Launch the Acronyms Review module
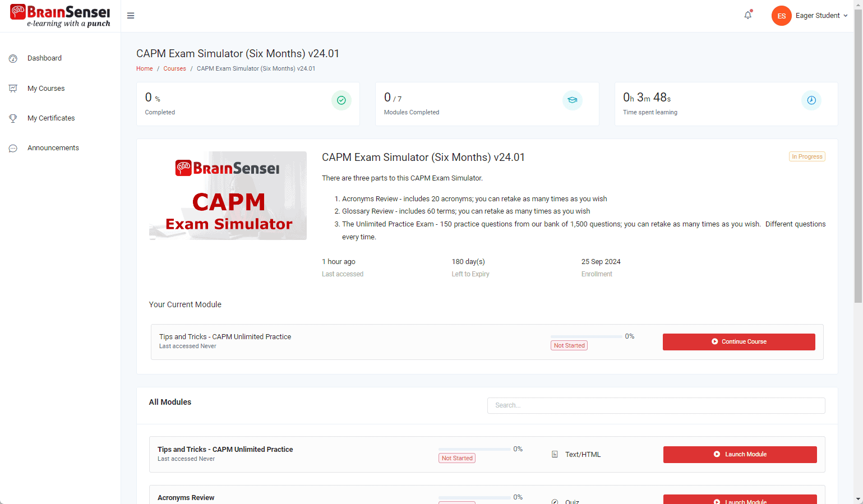 click(x=740, y=500)
